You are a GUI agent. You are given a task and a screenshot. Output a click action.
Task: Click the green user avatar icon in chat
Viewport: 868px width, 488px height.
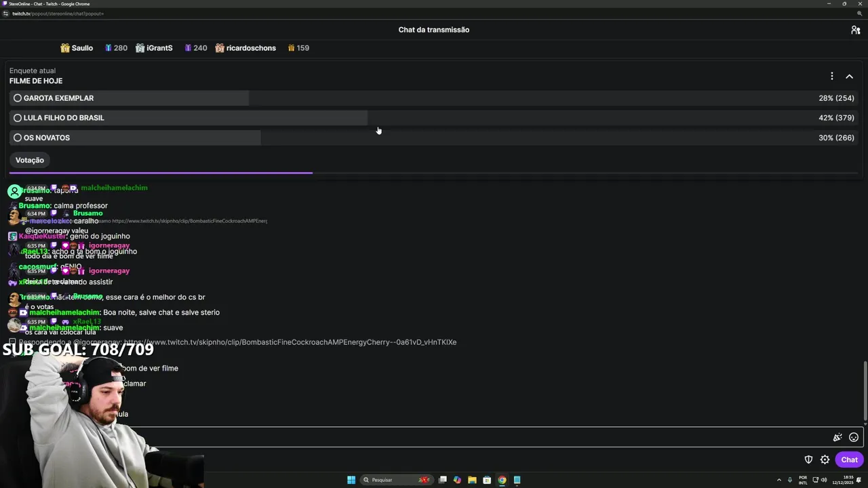14,191
